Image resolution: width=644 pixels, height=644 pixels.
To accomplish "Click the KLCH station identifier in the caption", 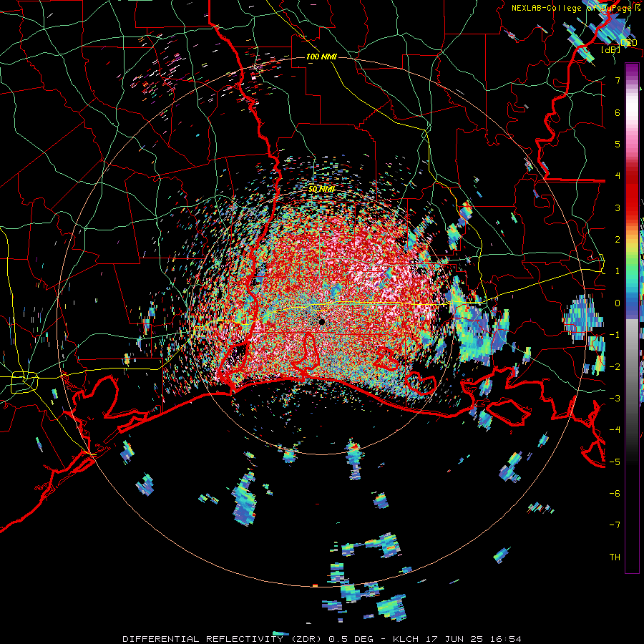I will 406,639.
